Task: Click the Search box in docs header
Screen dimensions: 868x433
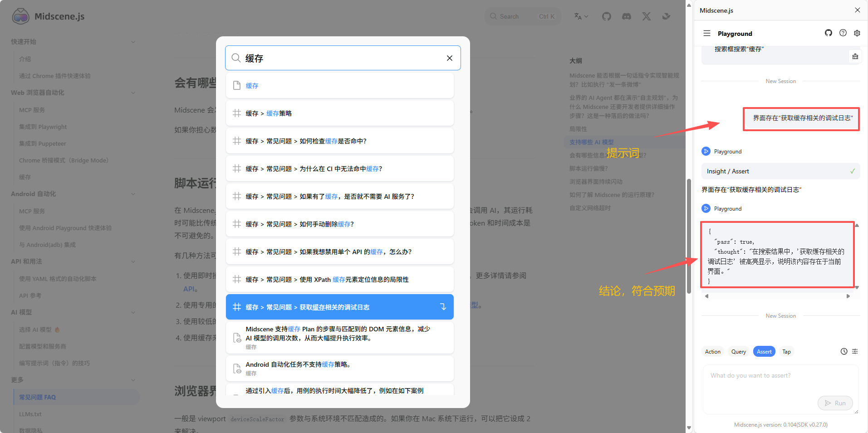Action: [523, 16]
